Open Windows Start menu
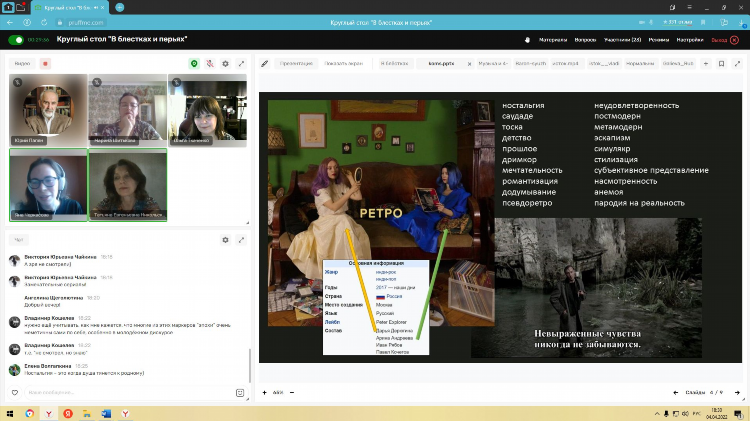 [10, 413]
